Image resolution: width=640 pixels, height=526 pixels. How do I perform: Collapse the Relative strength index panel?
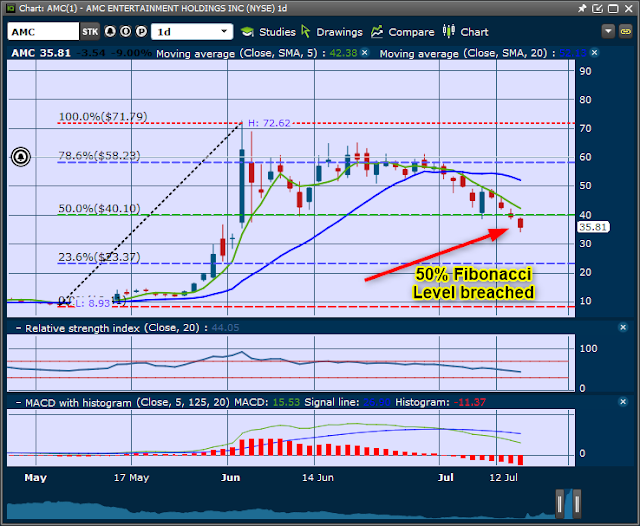[18, 328]
